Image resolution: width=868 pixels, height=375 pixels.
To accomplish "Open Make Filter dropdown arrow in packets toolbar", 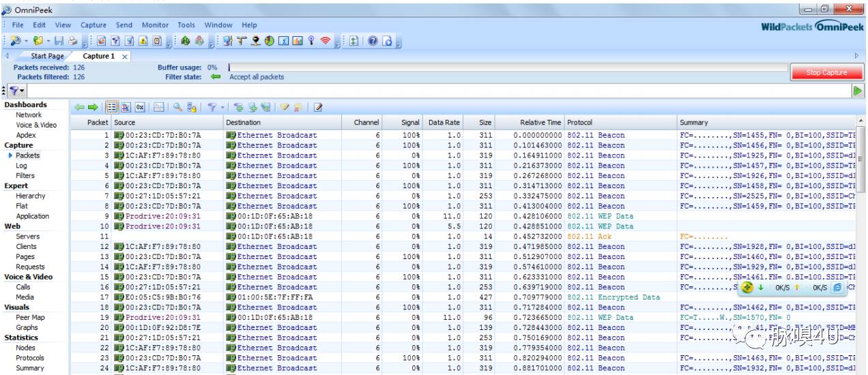I will tap(222, 107).
